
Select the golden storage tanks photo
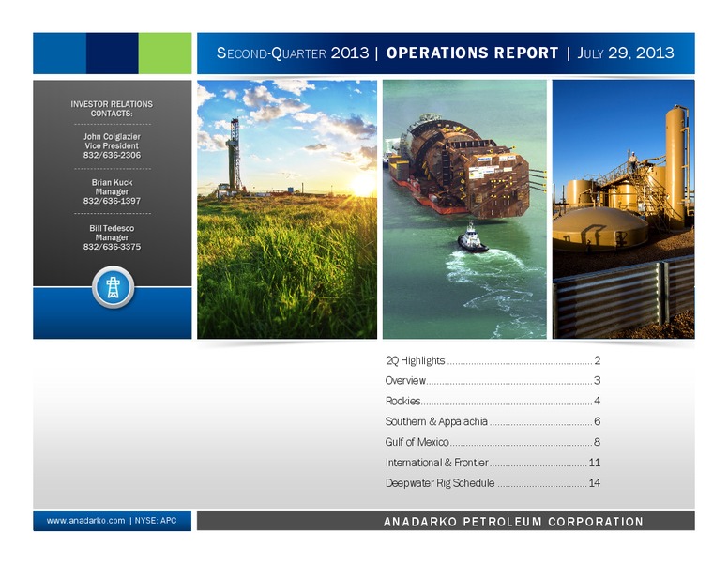pos(624,209)
